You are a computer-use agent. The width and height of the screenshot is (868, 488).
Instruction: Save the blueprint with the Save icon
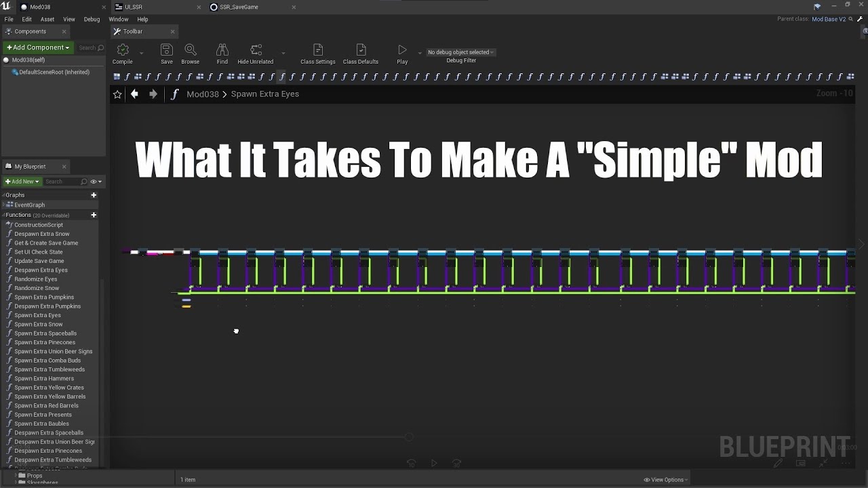166,54
